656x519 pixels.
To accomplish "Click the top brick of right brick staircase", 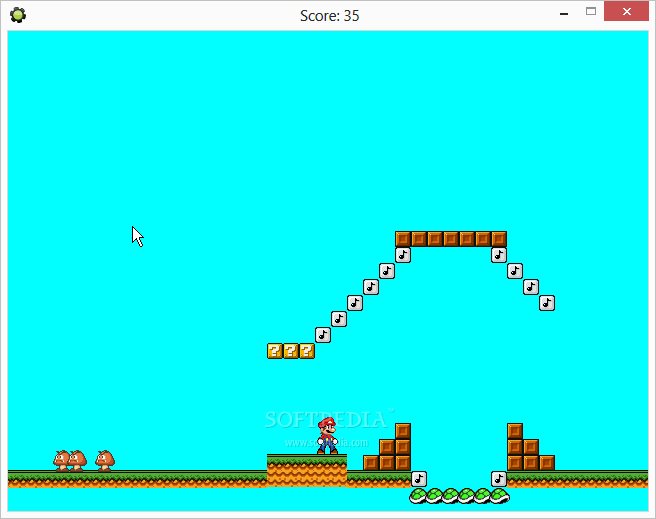I will 515,431.
